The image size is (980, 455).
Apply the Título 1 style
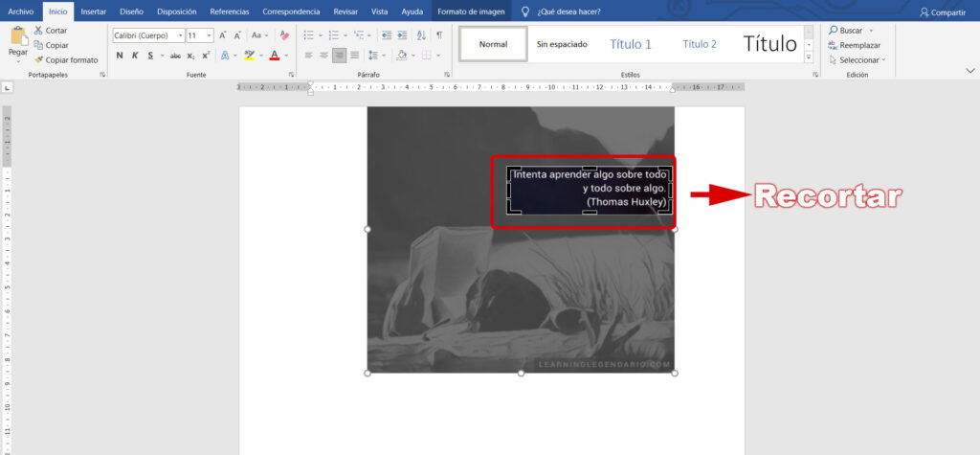point(631,44)
